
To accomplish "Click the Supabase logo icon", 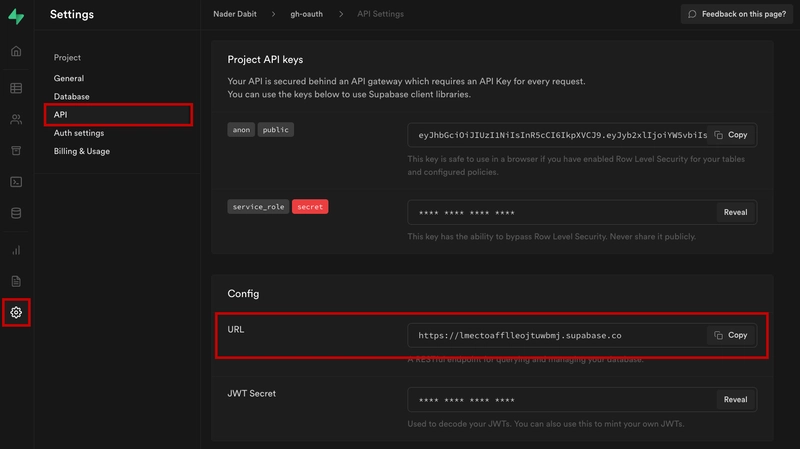I will [x=16, y=16].
